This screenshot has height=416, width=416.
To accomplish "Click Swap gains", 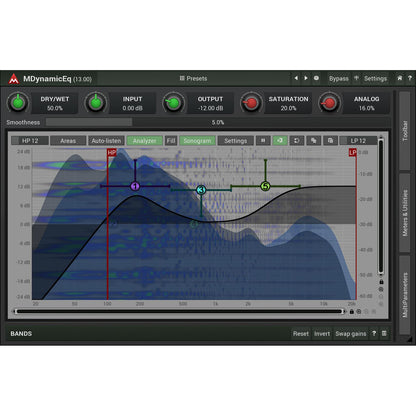I will coord(351,333).
